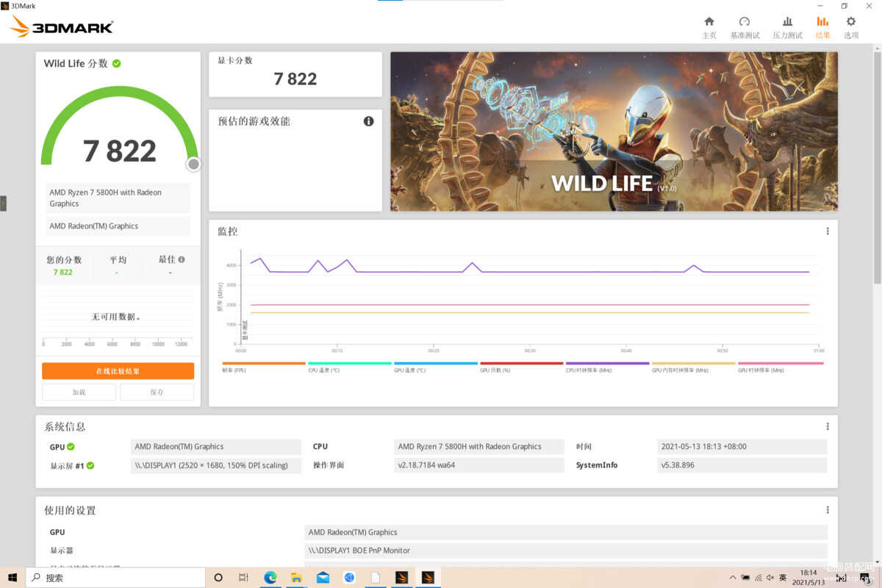Viewport: 882px width, 588px height.
Task: Show hidden system tray icons
Action: coord(732,578)
